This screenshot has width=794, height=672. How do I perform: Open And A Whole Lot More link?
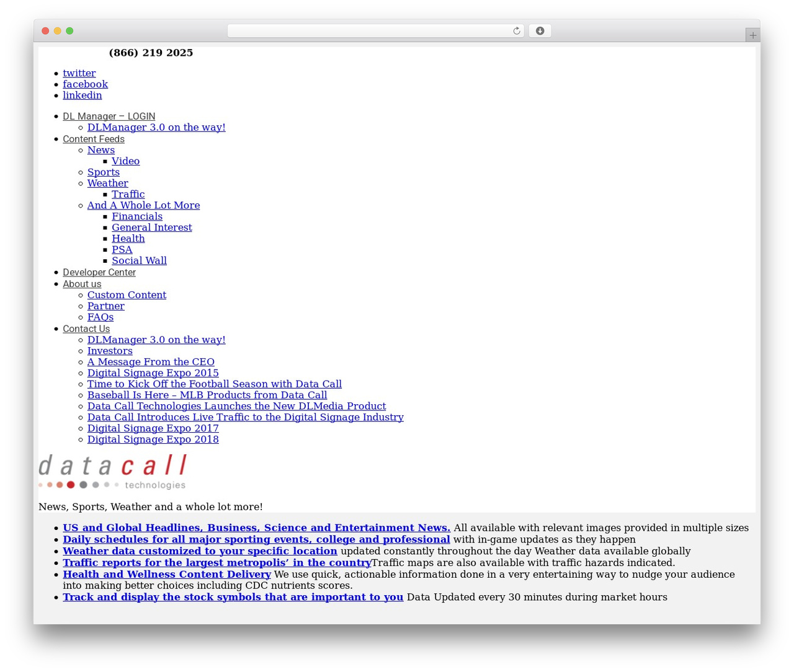144,206
